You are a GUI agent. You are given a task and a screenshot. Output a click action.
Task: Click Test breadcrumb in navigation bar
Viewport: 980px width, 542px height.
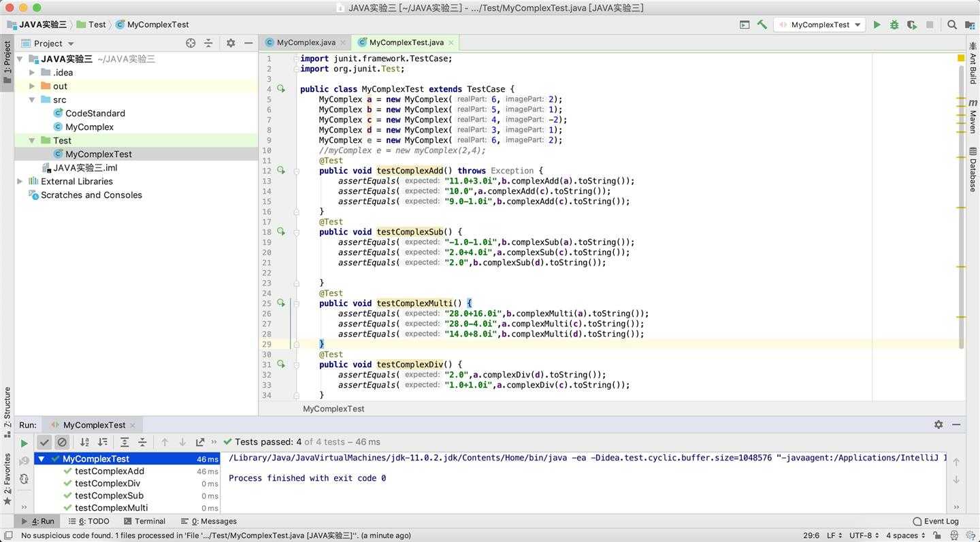pyautogui.click(x=91, y=24)
